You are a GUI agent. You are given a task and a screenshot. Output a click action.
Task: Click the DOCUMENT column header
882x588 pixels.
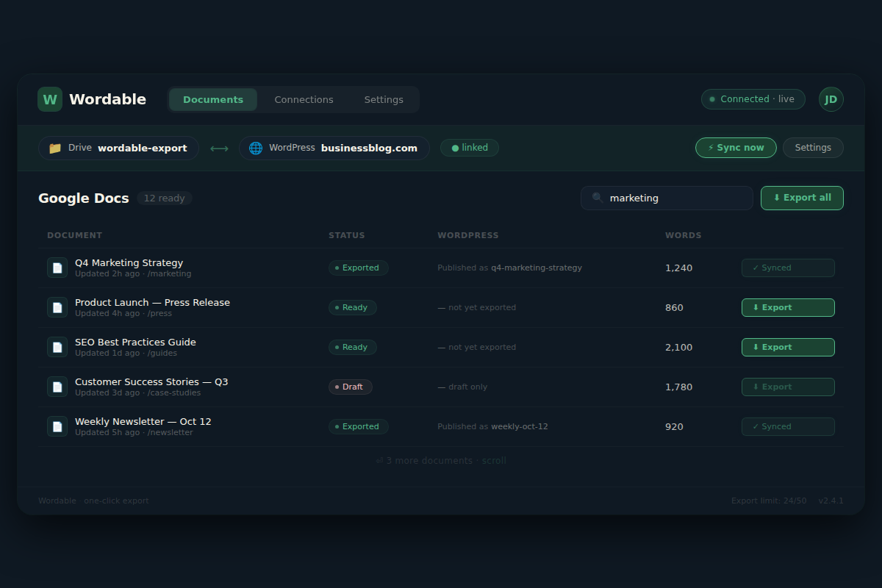[74, 235]
